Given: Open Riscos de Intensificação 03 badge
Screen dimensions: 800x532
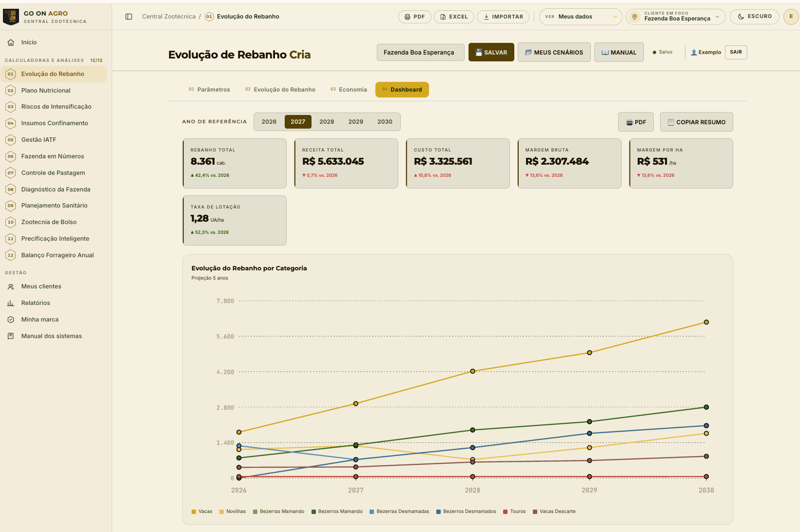Looking at the screenshot, I should click(x=11, y=107).
